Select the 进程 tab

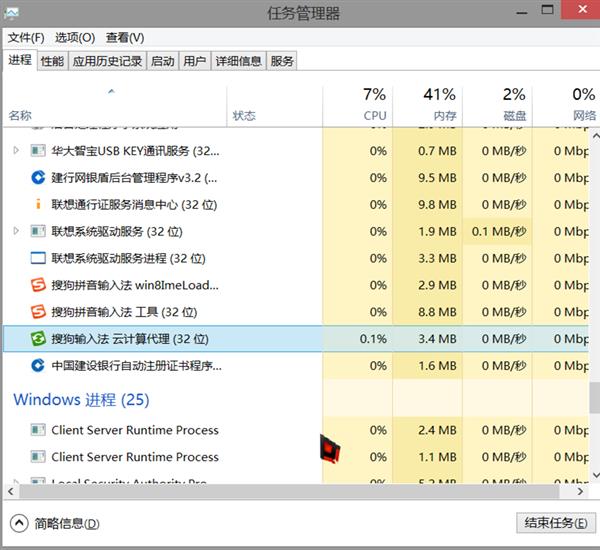coord(20,60)
